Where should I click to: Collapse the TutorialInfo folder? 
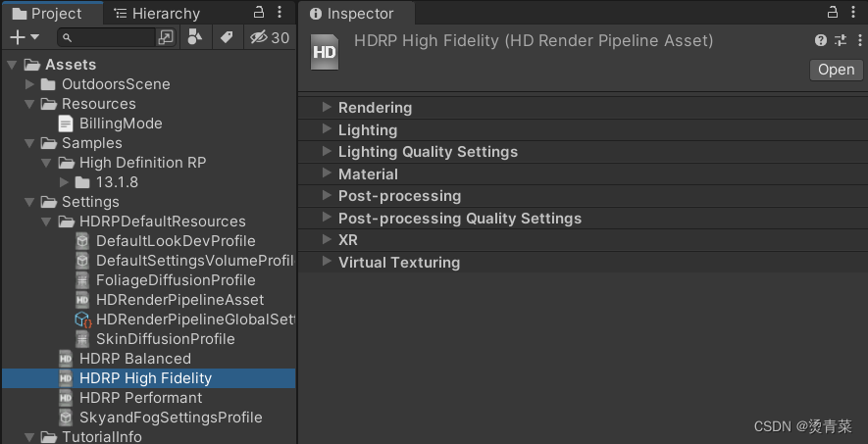tap(29, 437)
